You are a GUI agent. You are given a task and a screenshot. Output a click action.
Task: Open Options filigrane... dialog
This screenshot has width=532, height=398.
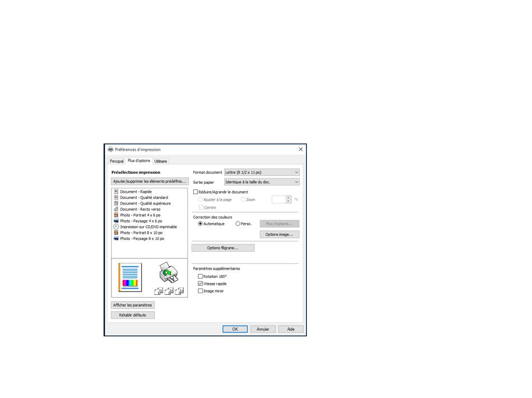coord(223,248)
